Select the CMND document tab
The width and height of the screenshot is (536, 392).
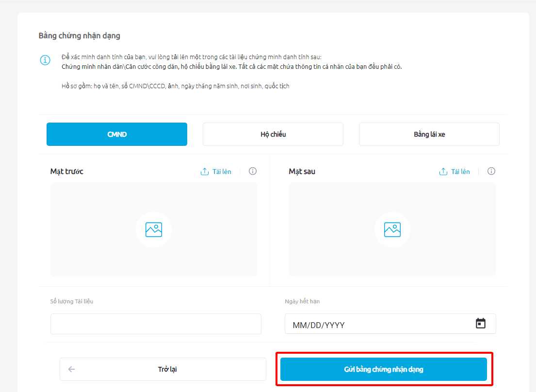click(117, 134)
